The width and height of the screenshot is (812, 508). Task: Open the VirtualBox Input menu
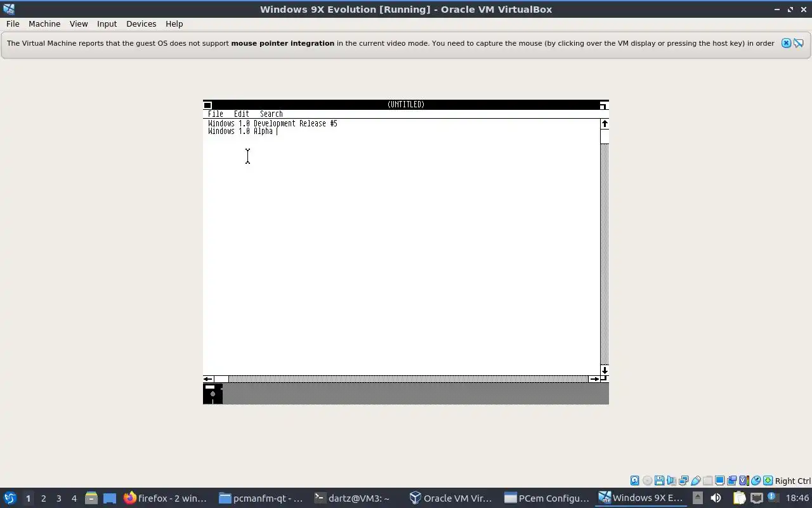pyautogui.click(x=107, y=23)
